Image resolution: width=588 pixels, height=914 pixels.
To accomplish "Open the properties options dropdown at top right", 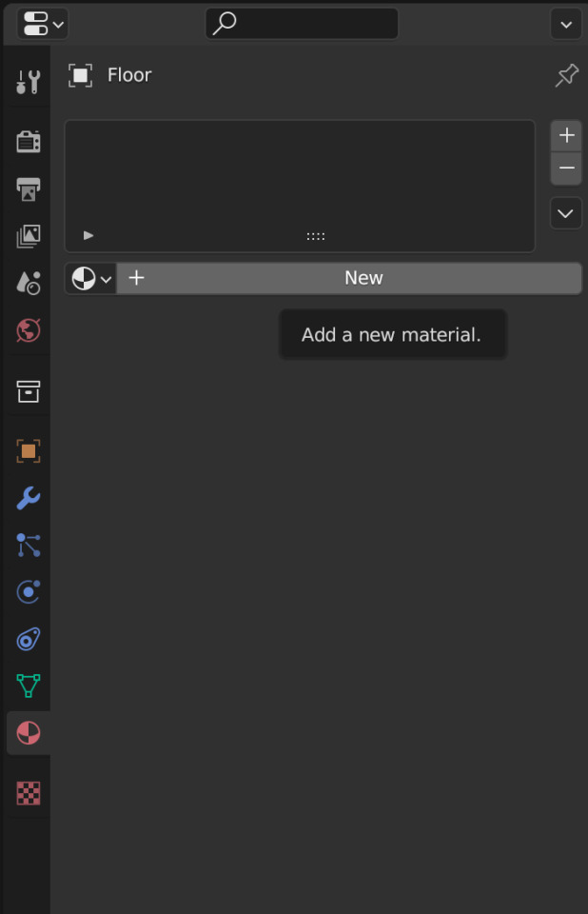I will (x=566, y=25).
